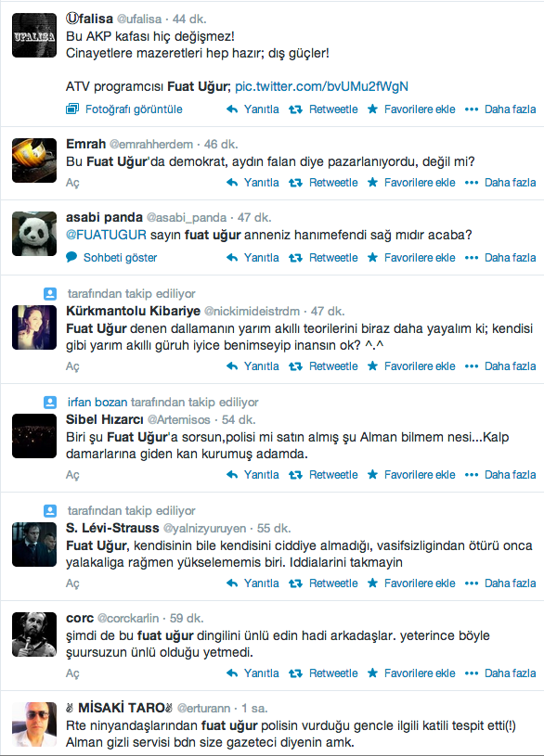Image resolution: width=544 pixels, height=756 pixels.
Task: Expand Sibel Hızarcı's tweet using Aç
Action: pyautogui.click(x=72, y=475)
